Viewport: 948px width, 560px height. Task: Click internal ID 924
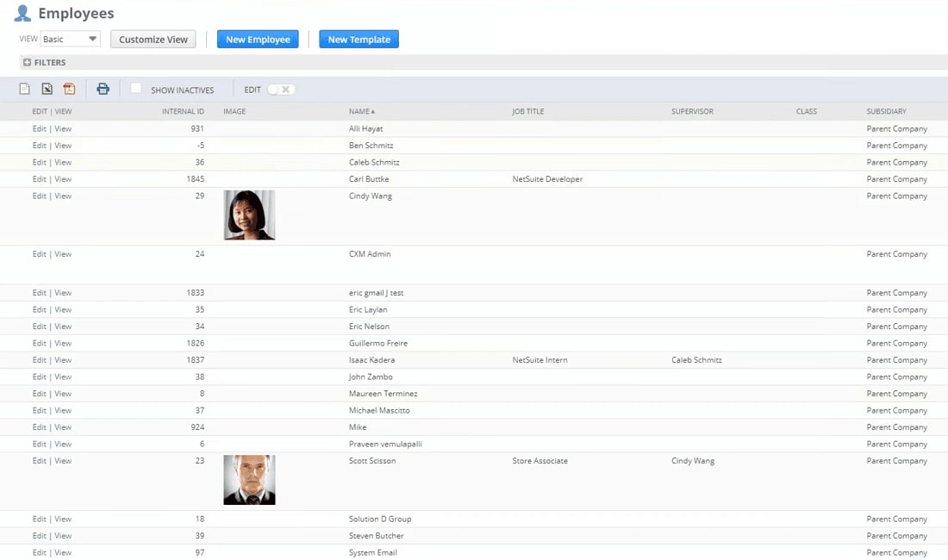tap(197, 427)
